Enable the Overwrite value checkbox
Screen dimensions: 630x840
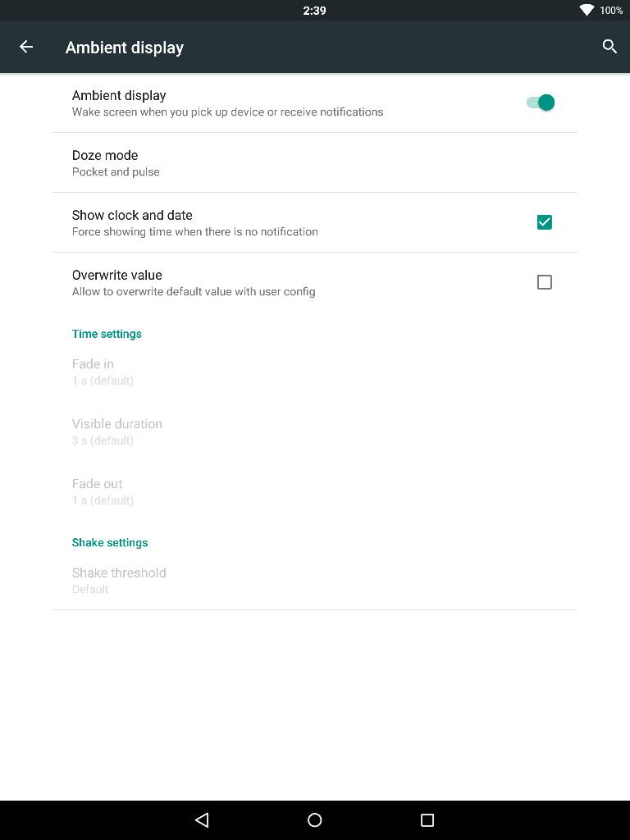[x=545, y=282]
